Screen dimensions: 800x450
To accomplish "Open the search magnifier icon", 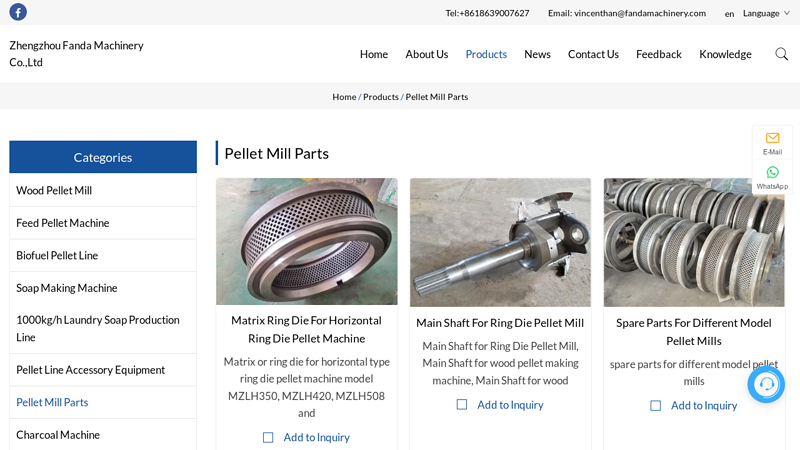I will click(x=781, y=54).
